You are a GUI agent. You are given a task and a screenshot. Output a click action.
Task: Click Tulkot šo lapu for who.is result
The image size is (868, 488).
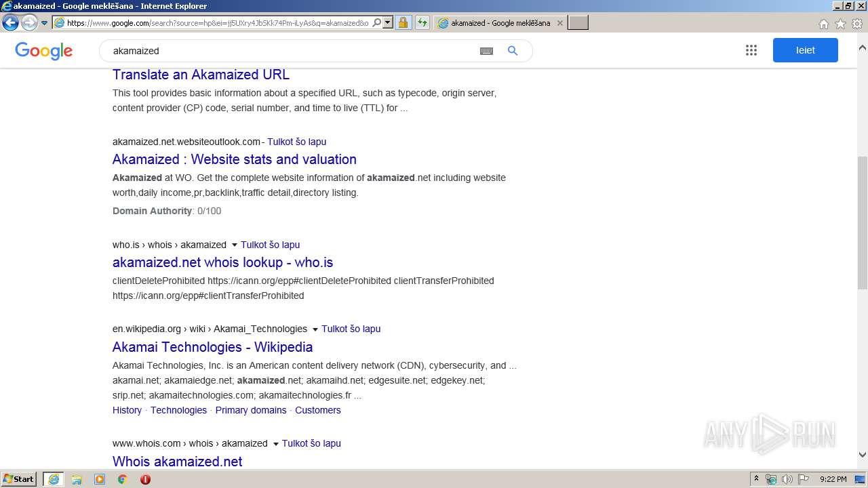[x=270, y=245]
